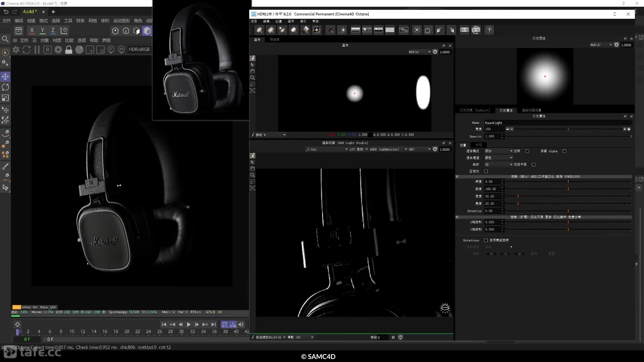The image size is (644, 362).
Task: Select the LightPaint brush tool in canvas
Action: [253, 58]
